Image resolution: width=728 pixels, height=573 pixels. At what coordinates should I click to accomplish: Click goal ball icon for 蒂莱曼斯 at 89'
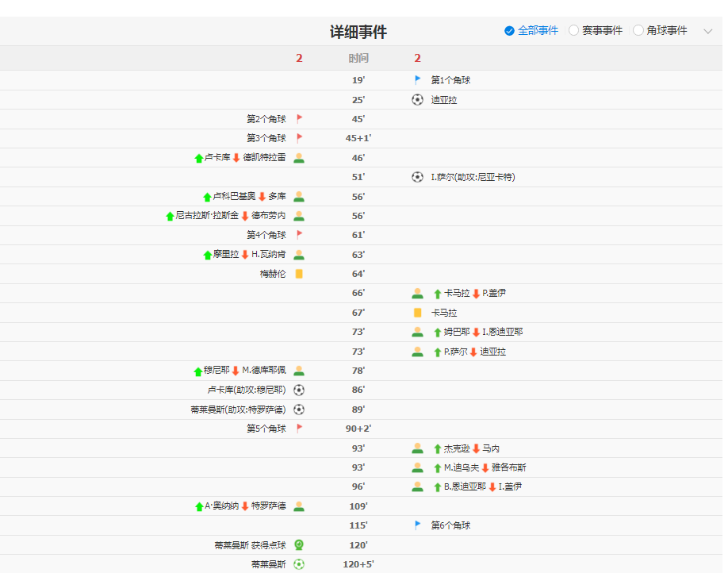(x=299, y=410)
